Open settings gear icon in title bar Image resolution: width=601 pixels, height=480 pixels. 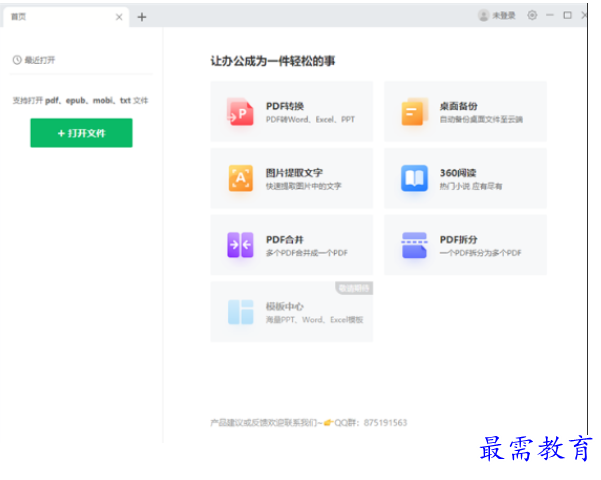point(531,16)
